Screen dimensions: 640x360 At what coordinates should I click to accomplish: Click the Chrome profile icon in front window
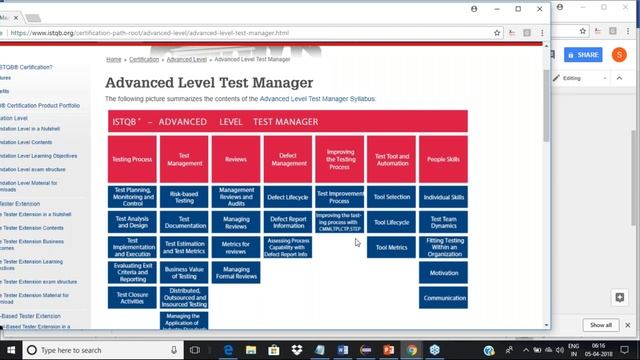(474, 9)
